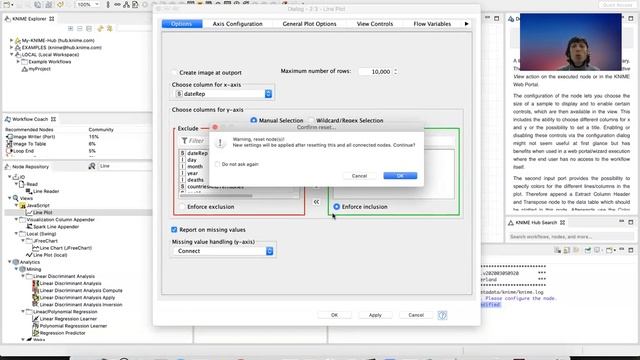Viewport: 640px width, 360px height.
Task: Select the Enforce exclusion radio button
Action: [x=182, y=207]
